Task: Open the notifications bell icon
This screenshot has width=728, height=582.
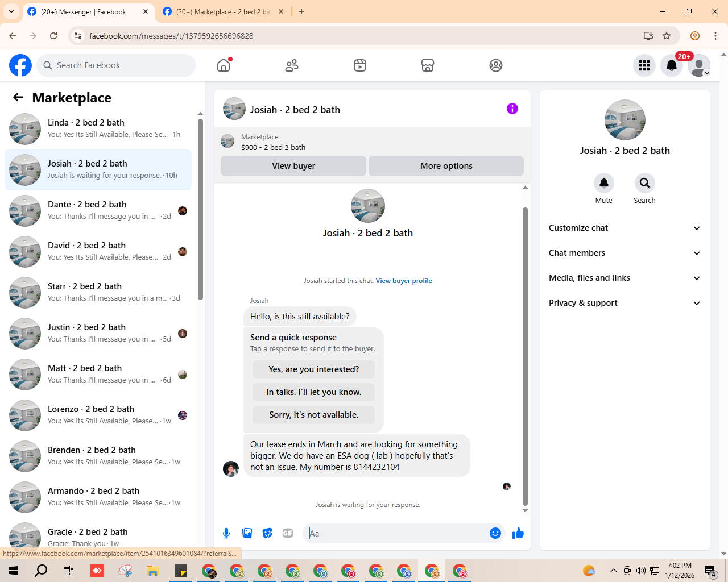Action: tap(672, 65)
